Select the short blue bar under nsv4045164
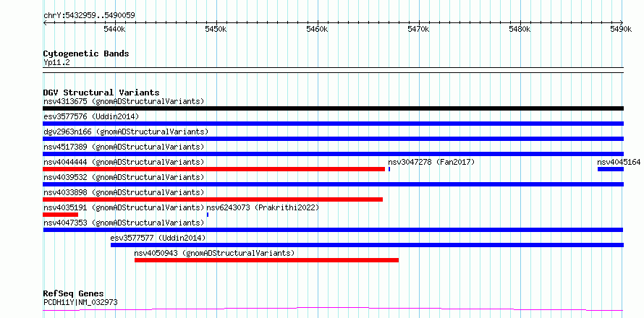This screenshot has height=318, width=644. (611, 169)
